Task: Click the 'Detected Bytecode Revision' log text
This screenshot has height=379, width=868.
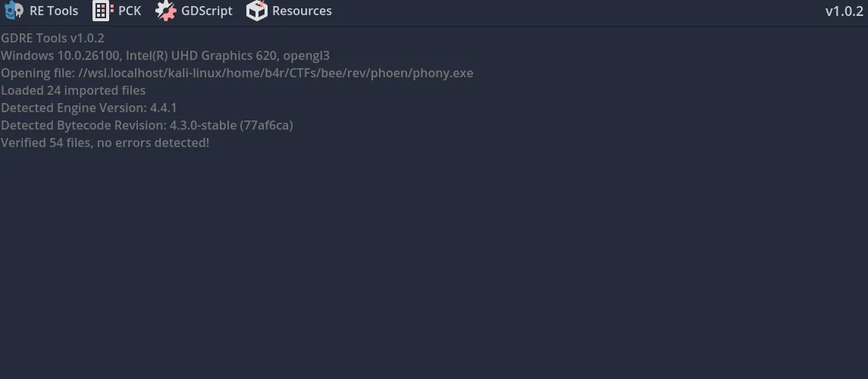Action: point(82,126)
